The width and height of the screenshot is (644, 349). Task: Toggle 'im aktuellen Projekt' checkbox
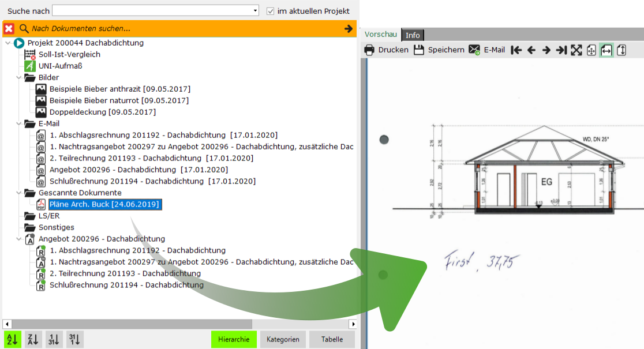tap(270, 11)
